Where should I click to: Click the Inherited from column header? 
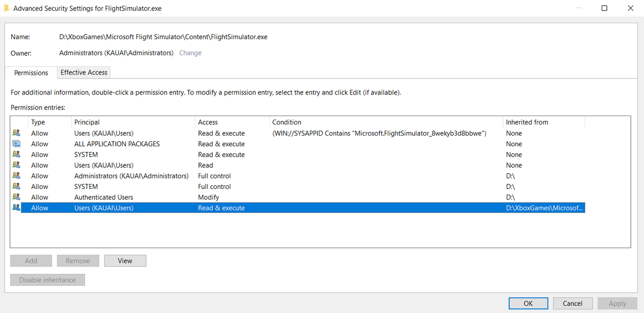544,122
